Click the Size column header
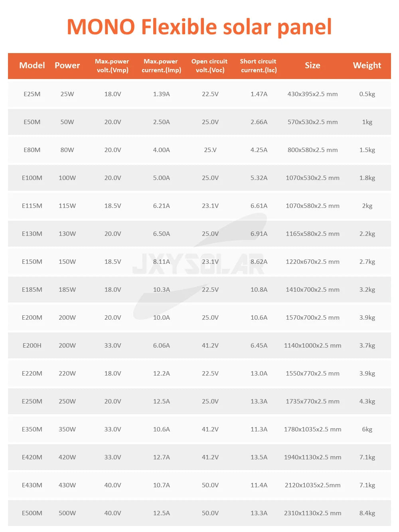Image resolution: width=399 pixels, height=532 pixels. pos(312,65)
